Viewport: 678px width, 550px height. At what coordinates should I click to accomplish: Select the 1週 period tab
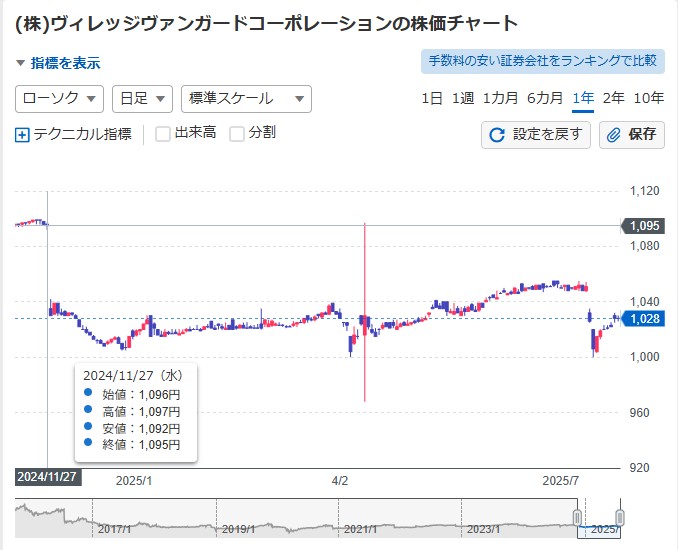coord(463,99)
